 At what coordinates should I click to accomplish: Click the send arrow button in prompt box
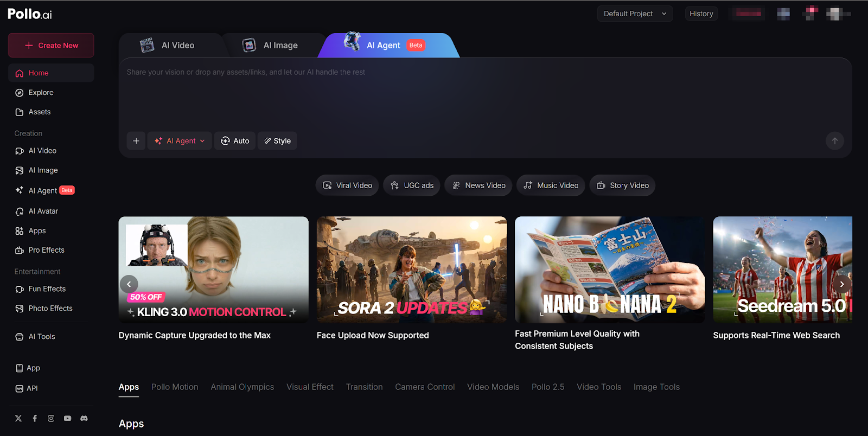834,141
